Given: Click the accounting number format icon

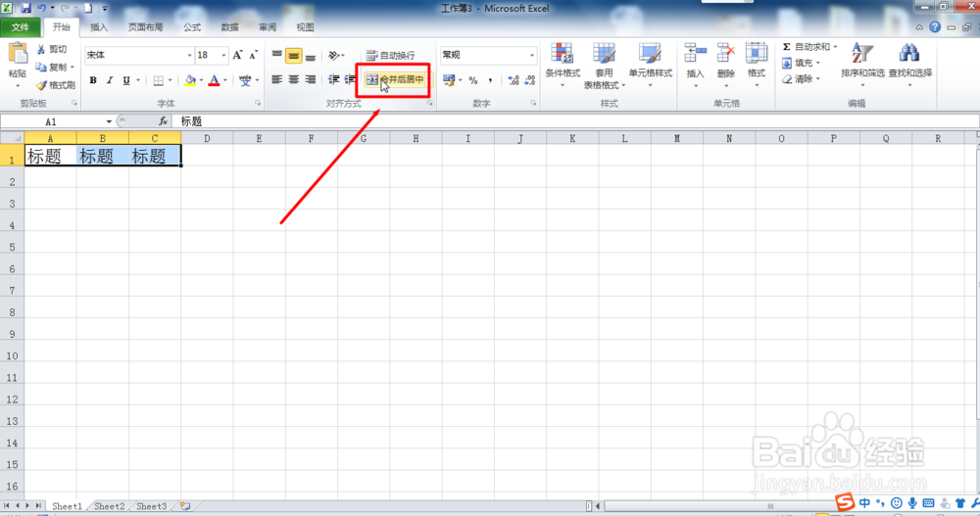Looking at the screenshot, I should pos(448,80).
